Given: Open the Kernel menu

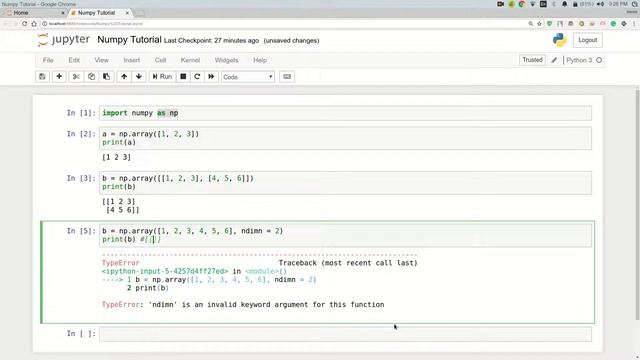Looking at the screenshot, I should click(x=190, y=60).
